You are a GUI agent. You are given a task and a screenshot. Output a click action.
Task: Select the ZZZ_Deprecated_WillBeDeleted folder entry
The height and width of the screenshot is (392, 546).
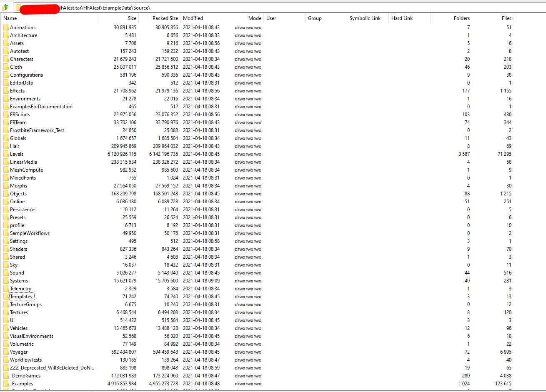pyautogui.click(x=52, y=368)
